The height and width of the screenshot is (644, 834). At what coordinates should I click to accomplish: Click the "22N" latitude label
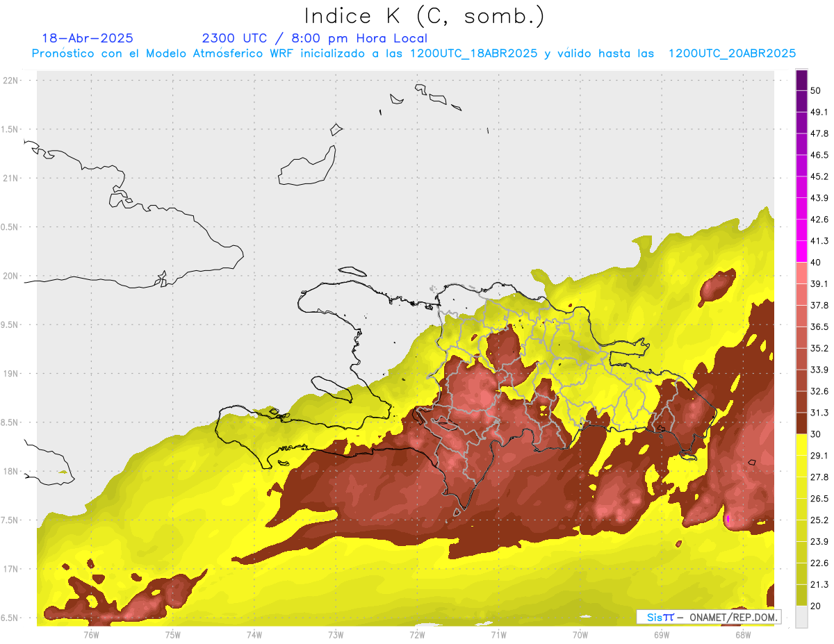point(11,81)
